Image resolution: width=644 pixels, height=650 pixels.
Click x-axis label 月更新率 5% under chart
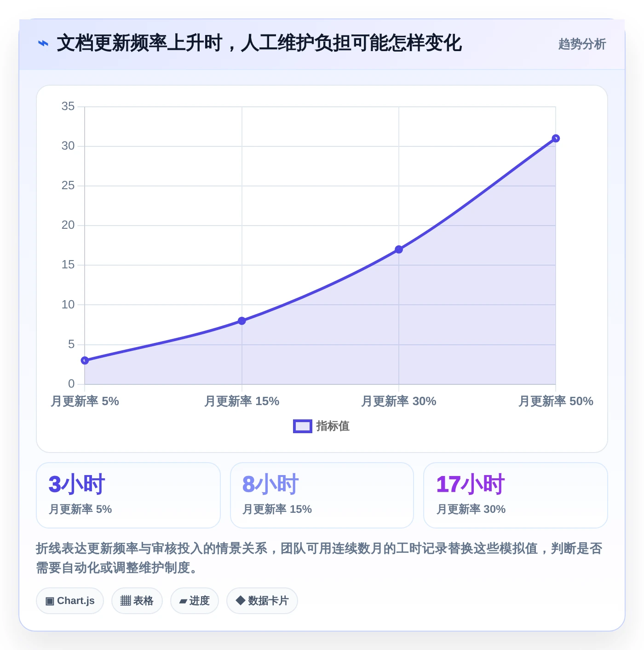point(85,401)
